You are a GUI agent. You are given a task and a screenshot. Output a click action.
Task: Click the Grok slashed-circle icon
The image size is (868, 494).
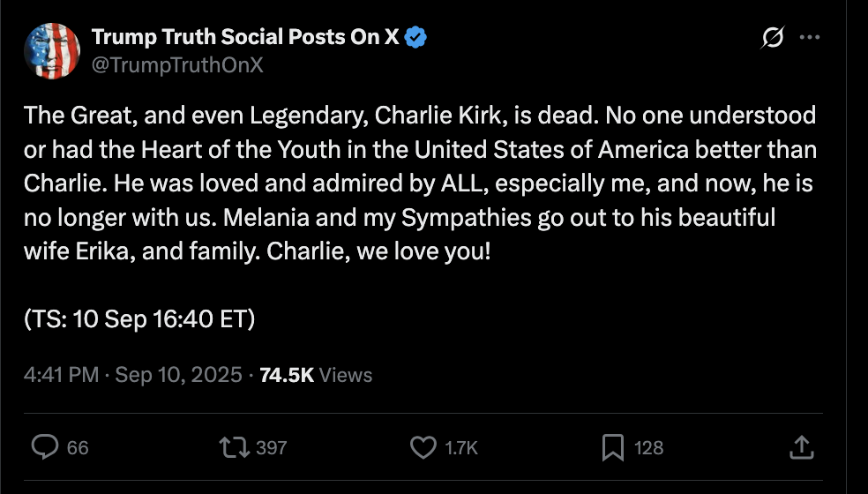tap(772, 38)
